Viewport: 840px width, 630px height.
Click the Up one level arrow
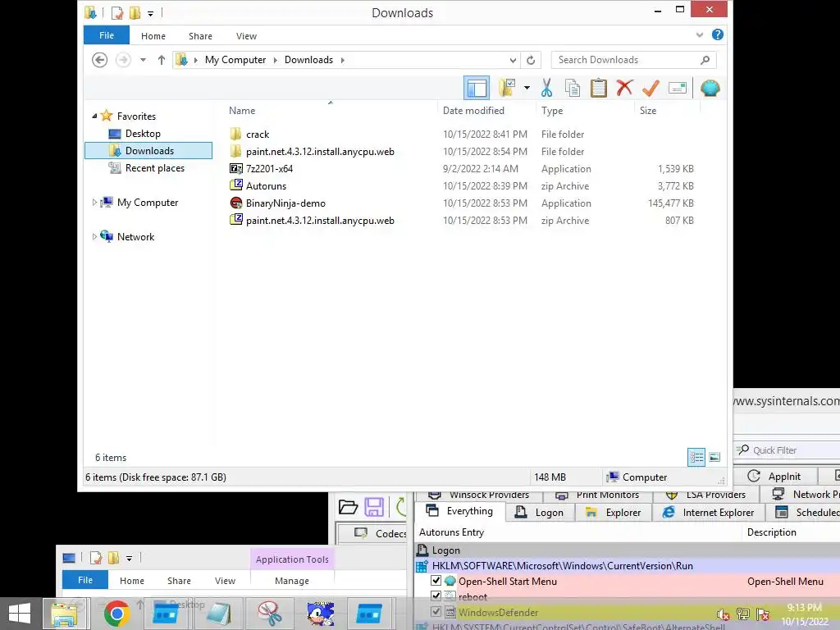pos(162,60)
